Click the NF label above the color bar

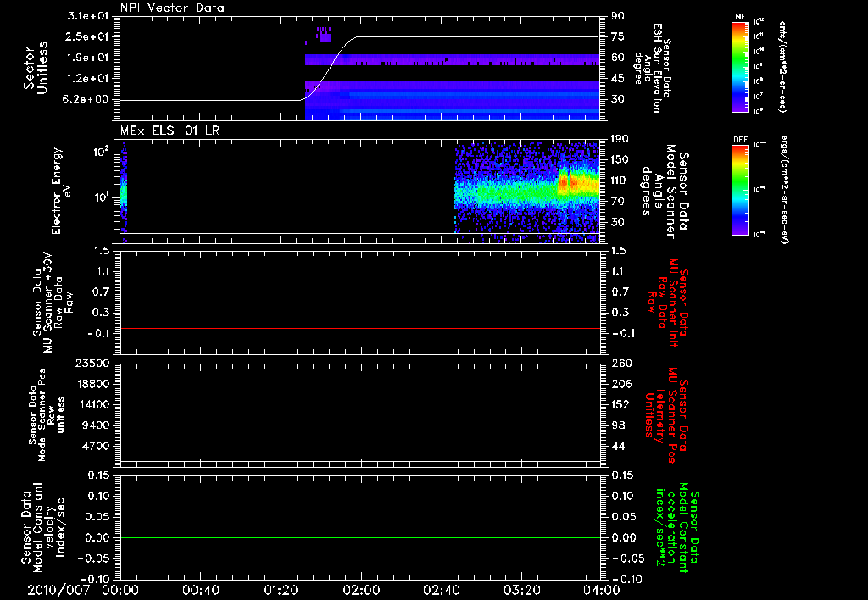coord(740,17)
